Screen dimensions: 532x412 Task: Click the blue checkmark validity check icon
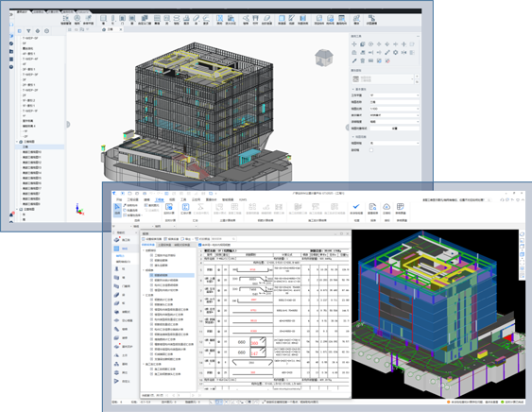[356, 206]
